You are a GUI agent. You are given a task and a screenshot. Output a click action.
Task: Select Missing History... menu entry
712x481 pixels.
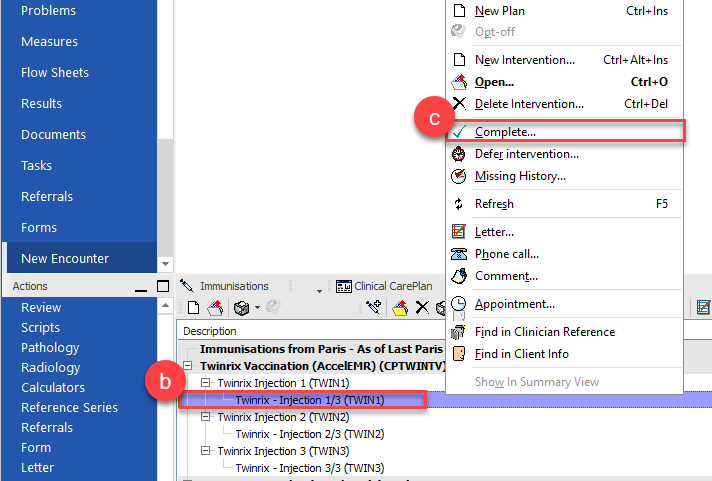coord(564,176)
